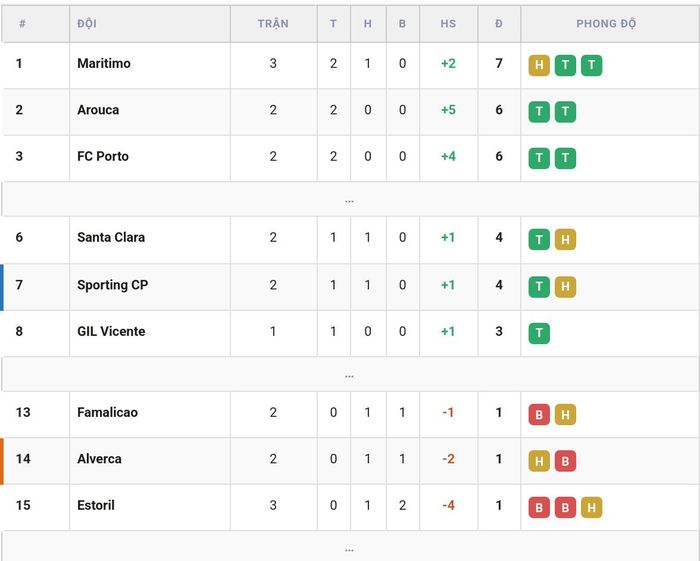
Task: Click Alverca's yellow H form badge
Action: point(539,461)
